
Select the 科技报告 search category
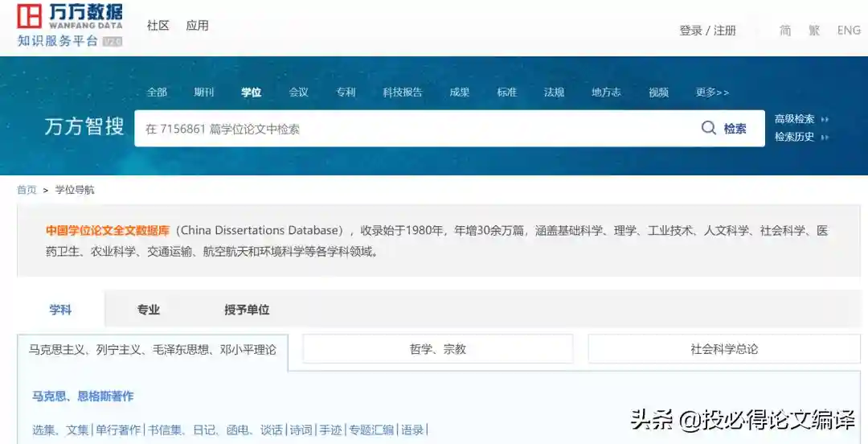(x=402, y=92)
